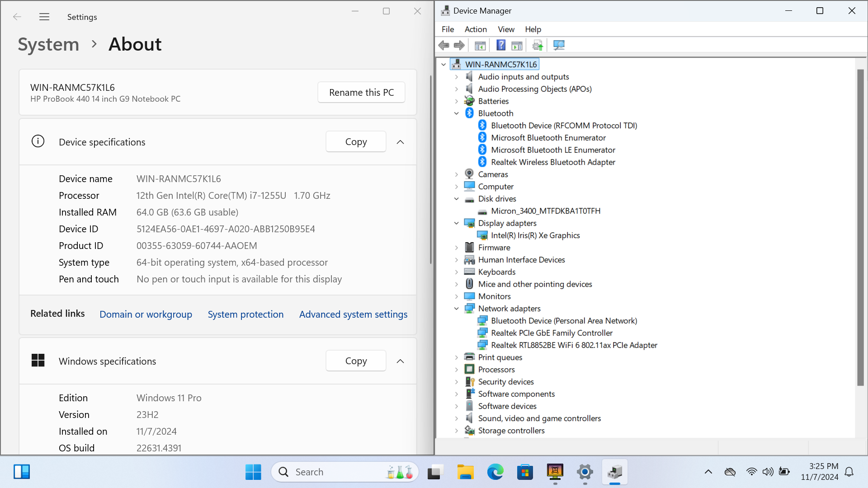Click the Settings window vertical scrollbar
868x488 pixels.
431,169
